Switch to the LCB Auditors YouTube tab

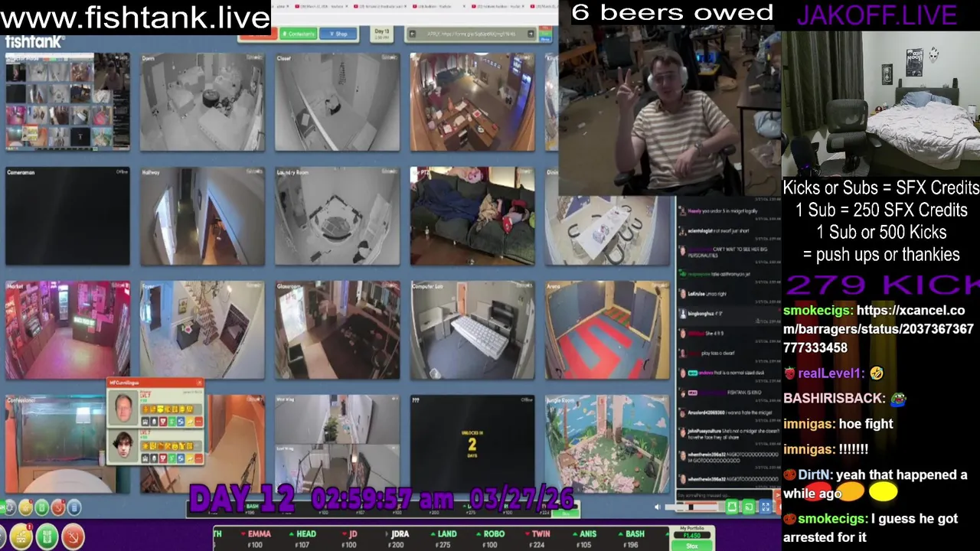439,6
